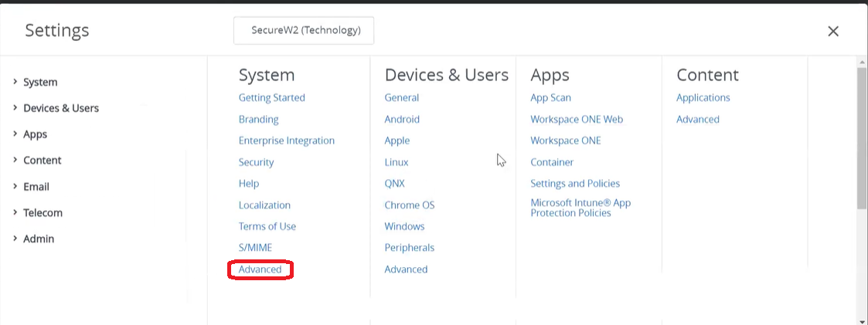Open the S/MIME settings link
The height and width of the screenshot is (325, 868).
point(255,248)
